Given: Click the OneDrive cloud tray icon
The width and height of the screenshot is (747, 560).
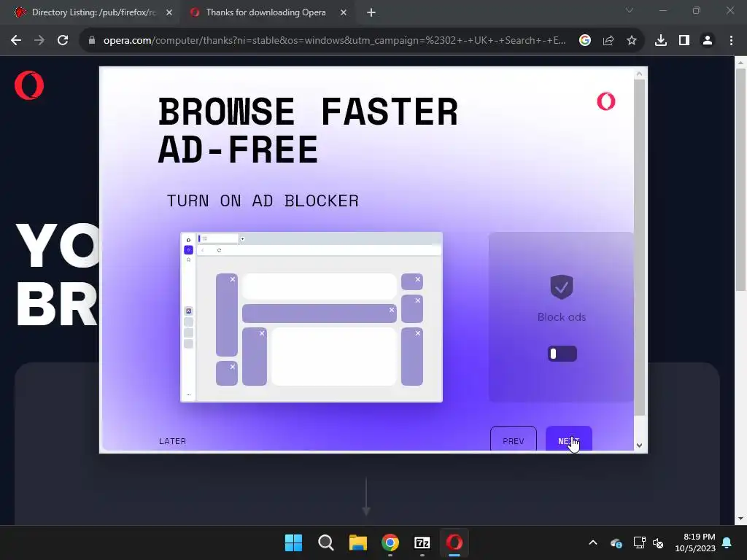Looking at the screenshot, I should click(616, 542).
